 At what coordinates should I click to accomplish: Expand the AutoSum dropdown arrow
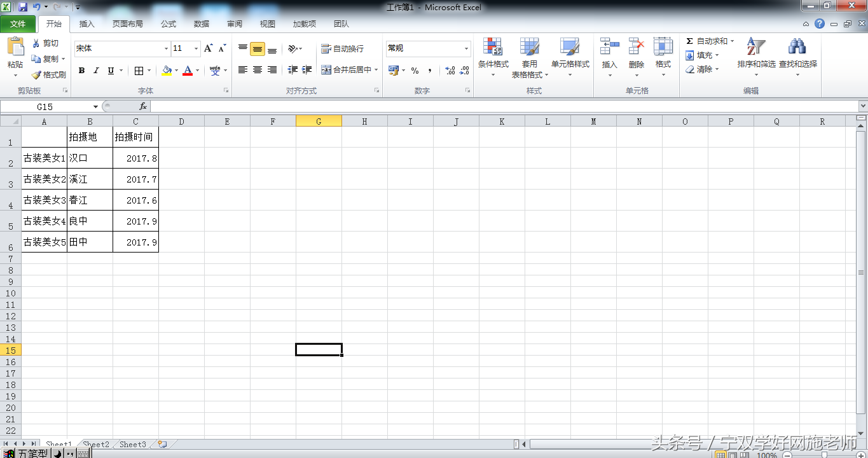(x=732, y=41)
